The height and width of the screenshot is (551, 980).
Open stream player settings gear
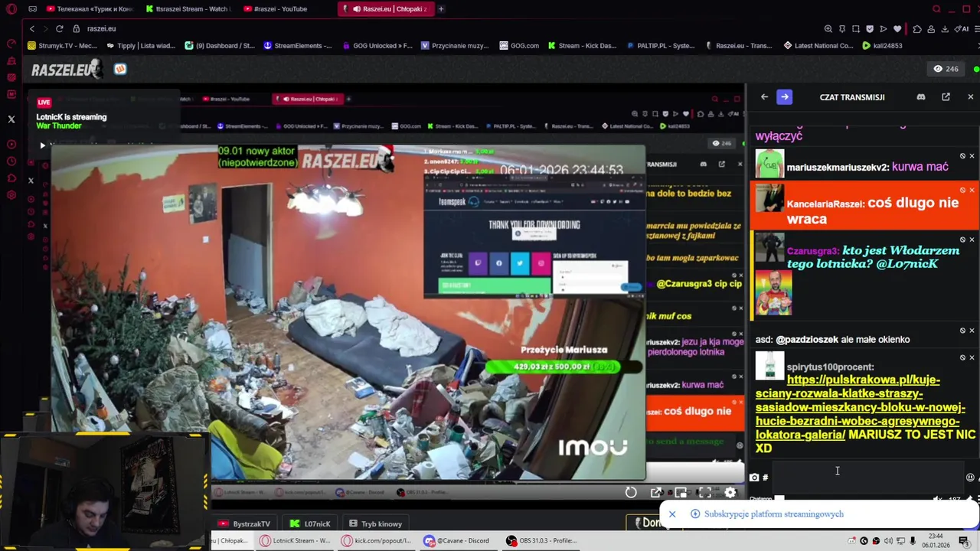click(730, 493)
